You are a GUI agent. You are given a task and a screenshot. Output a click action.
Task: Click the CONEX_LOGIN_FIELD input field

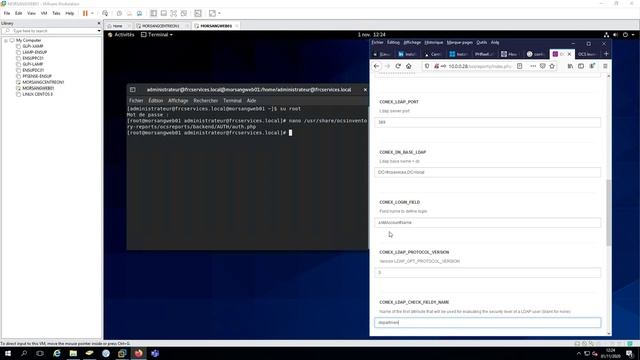tap(487, 222)
